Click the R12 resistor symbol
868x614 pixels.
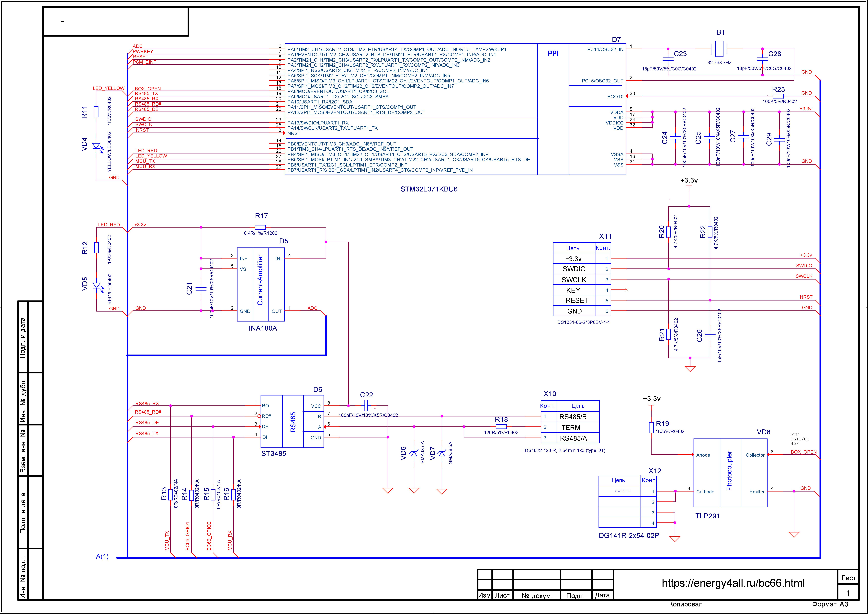(96, 248)
